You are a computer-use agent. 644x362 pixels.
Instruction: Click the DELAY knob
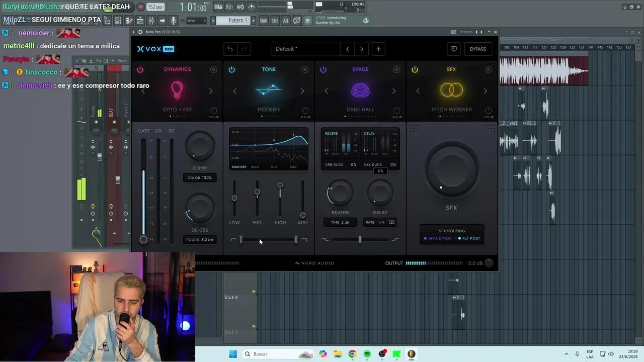[x=380, y=193]
